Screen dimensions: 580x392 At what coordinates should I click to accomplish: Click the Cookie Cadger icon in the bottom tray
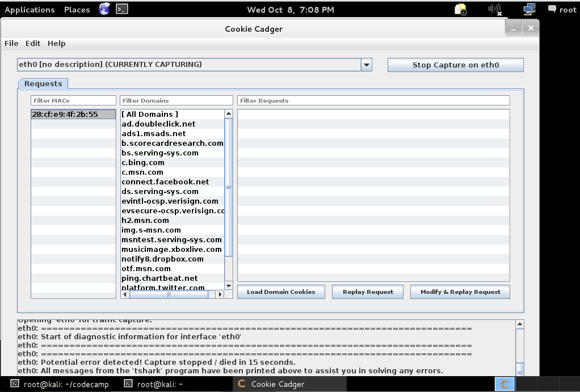(x=505, y=384)
